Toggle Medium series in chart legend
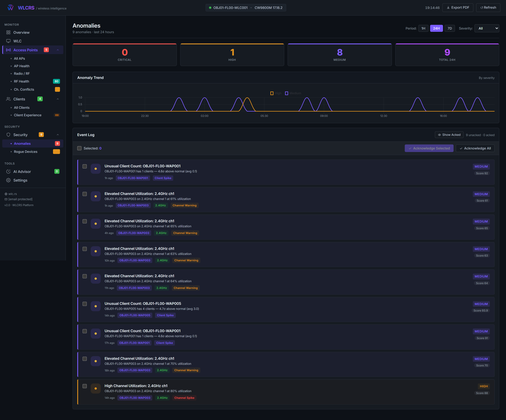 pyautogui.click(x=293, y=93)
